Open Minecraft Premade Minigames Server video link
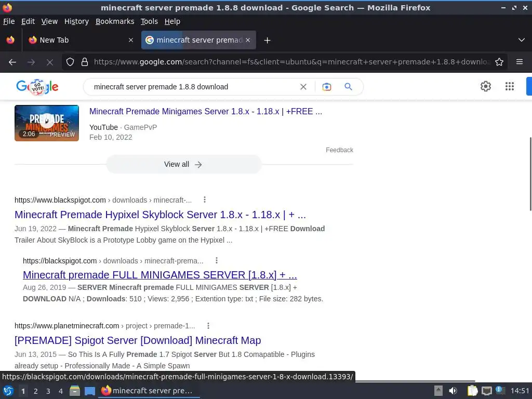The image size is (532, 399). pos(206,111)
